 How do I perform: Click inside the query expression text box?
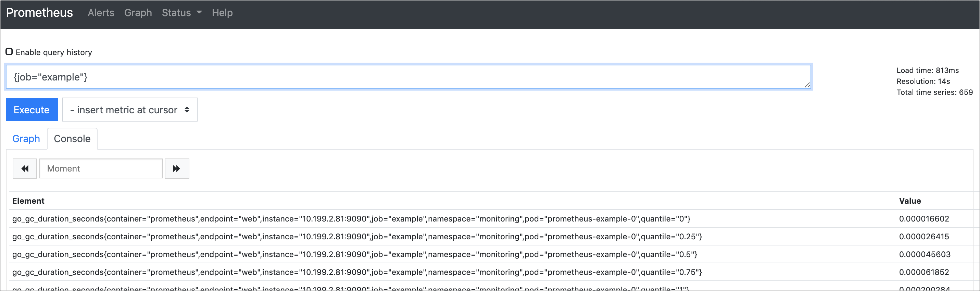coord(408,77)
